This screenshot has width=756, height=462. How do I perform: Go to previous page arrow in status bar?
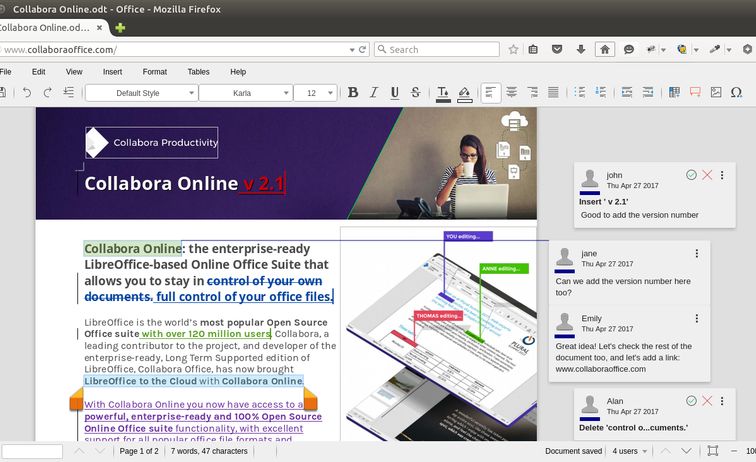(x=665, y=451)
